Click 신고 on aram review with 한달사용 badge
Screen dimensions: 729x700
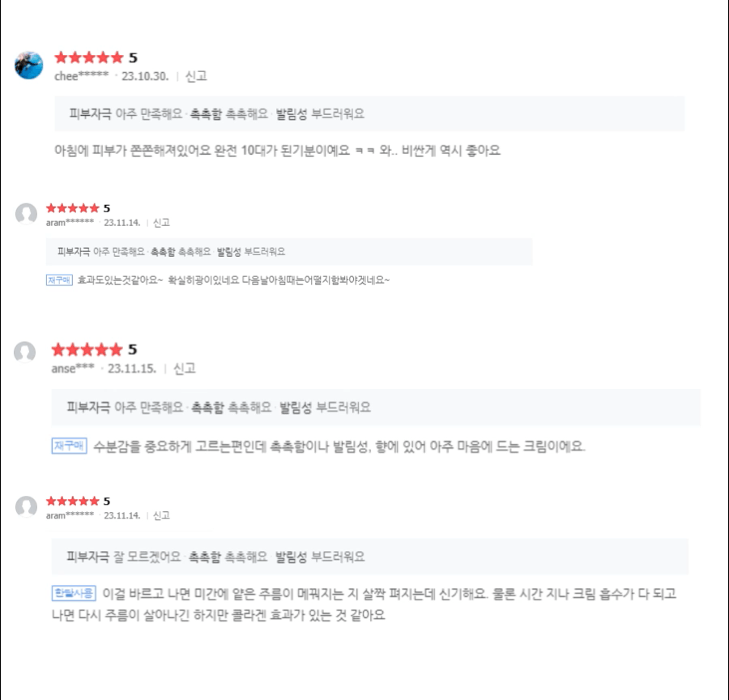click(x=161, y=515)
